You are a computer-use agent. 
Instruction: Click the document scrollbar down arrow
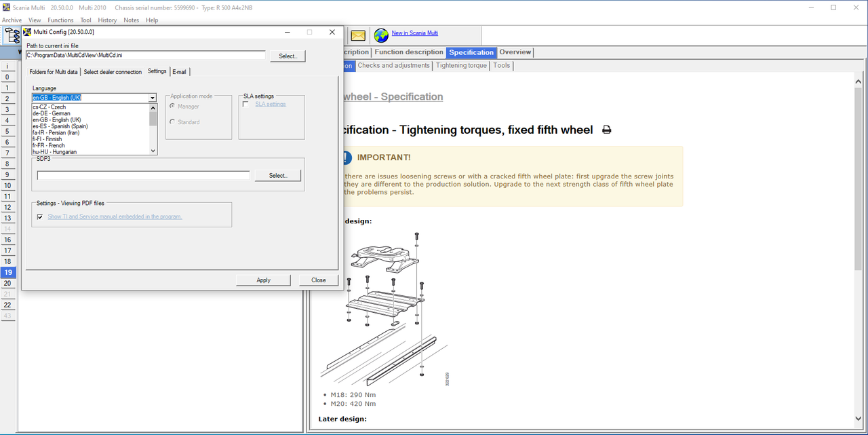pyautogui.click(x=858, y=418)
